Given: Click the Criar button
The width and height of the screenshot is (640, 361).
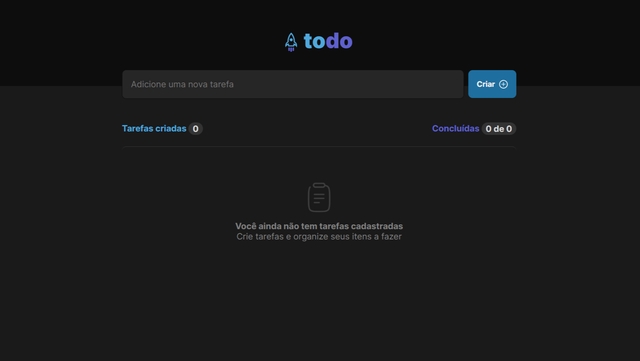Looking at the screenshot, I should pyautogui.click(x=492, y=84).
